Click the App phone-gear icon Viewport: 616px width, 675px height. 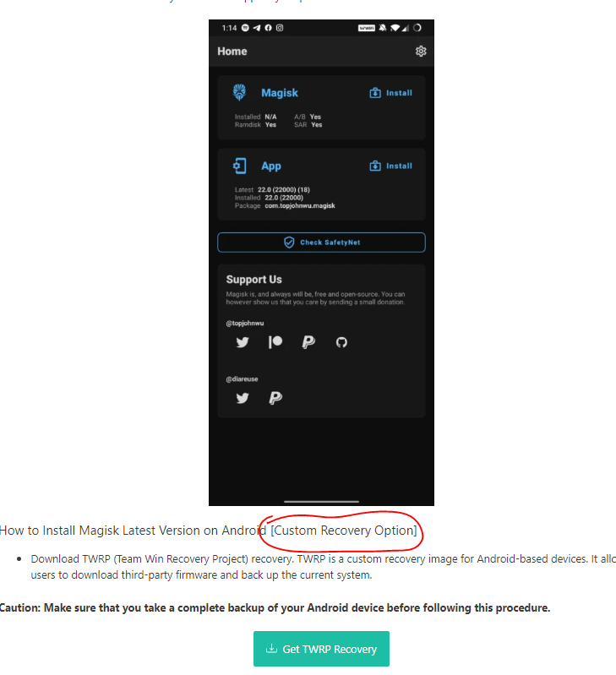[240, 166]
